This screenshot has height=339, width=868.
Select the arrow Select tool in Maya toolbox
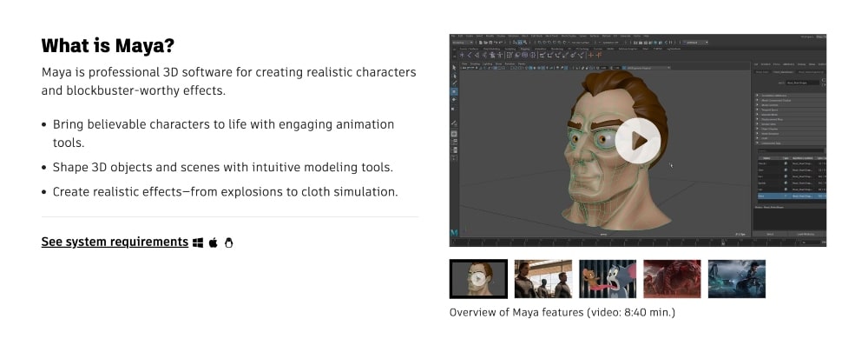[x=455, y=68]
